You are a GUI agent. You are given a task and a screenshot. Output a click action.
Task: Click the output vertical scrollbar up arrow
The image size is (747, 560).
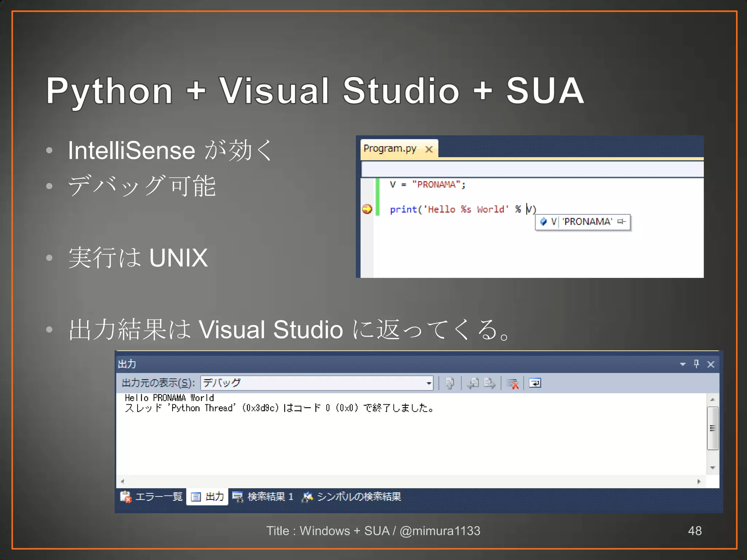coord(712,400)
